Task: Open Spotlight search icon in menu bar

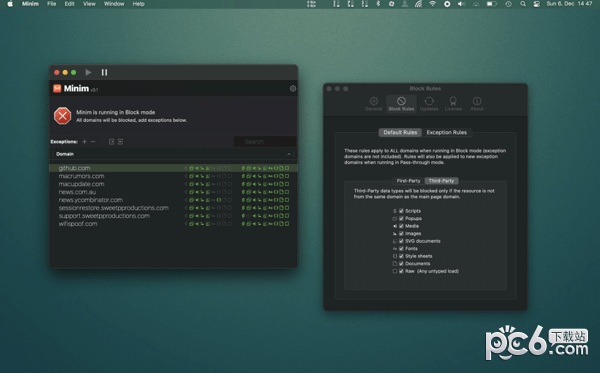Action: click(523, 4)
